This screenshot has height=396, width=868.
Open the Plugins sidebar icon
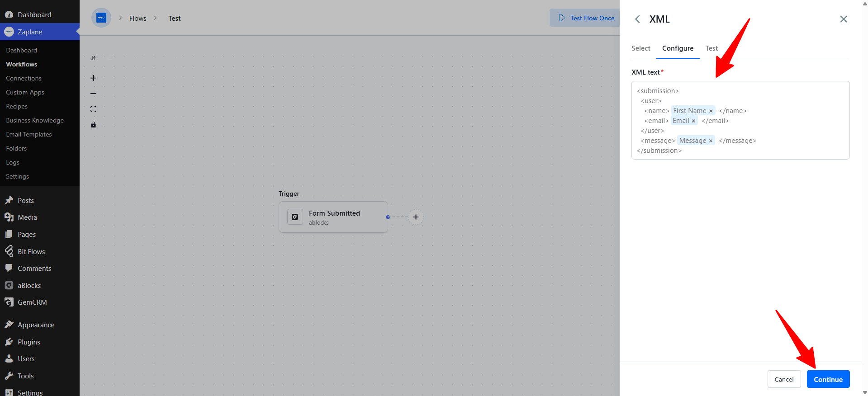[9, 342]
